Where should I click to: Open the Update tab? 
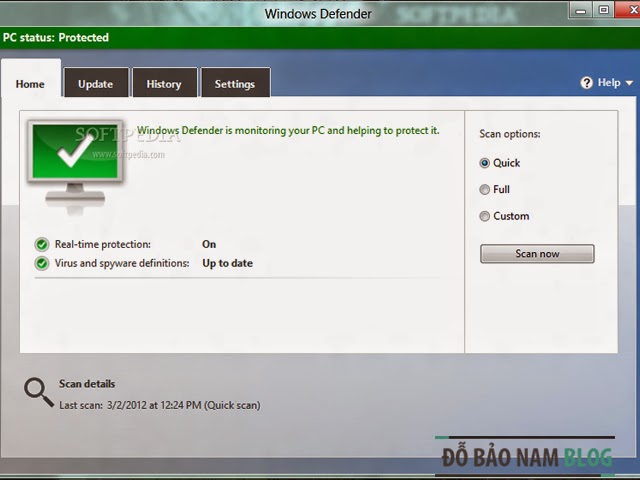click(x=96, y=83)
